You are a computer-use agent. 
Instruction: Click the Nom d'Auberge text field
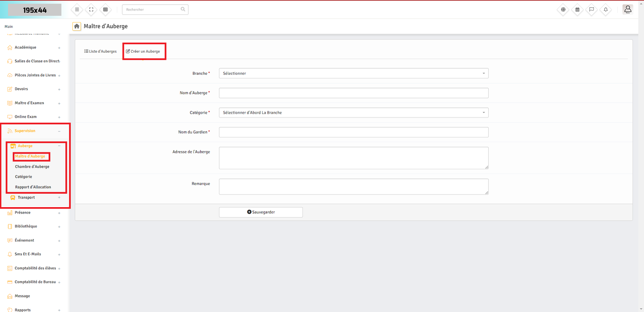click(x=353, y=93)
